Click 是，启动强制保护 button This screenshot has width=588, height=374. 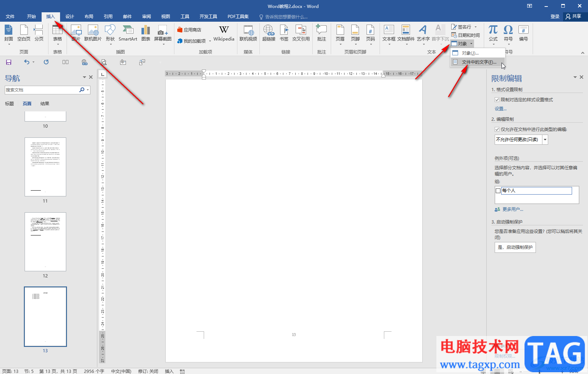[x=515, y=247]
